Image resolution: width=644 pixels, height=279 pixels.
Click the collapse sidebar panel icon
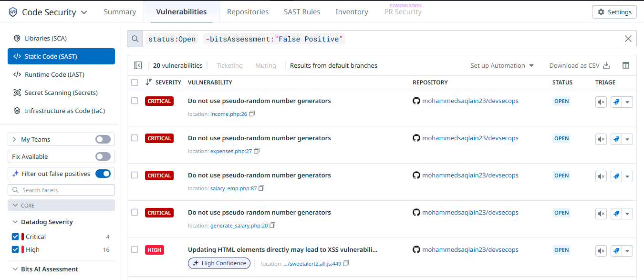tap(138, 66)
